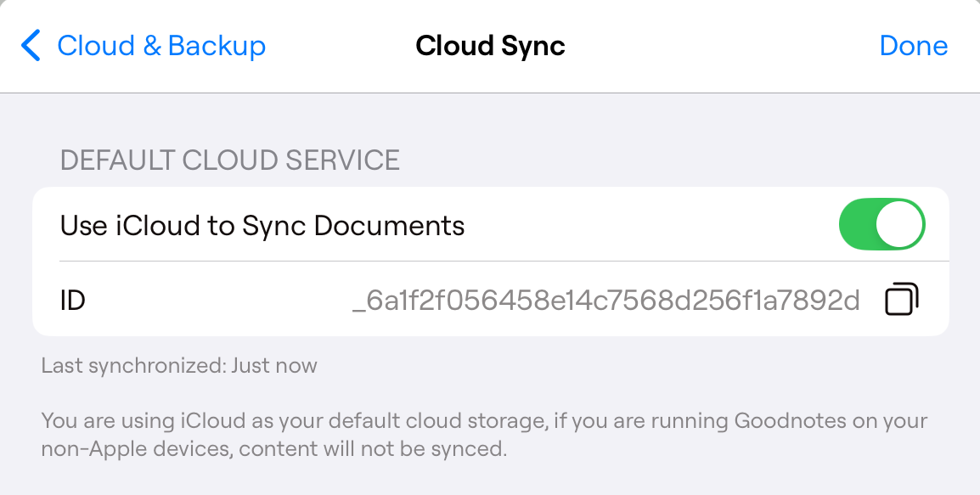
Task: Click the Just now timestamp
Action: pos(274,365)
